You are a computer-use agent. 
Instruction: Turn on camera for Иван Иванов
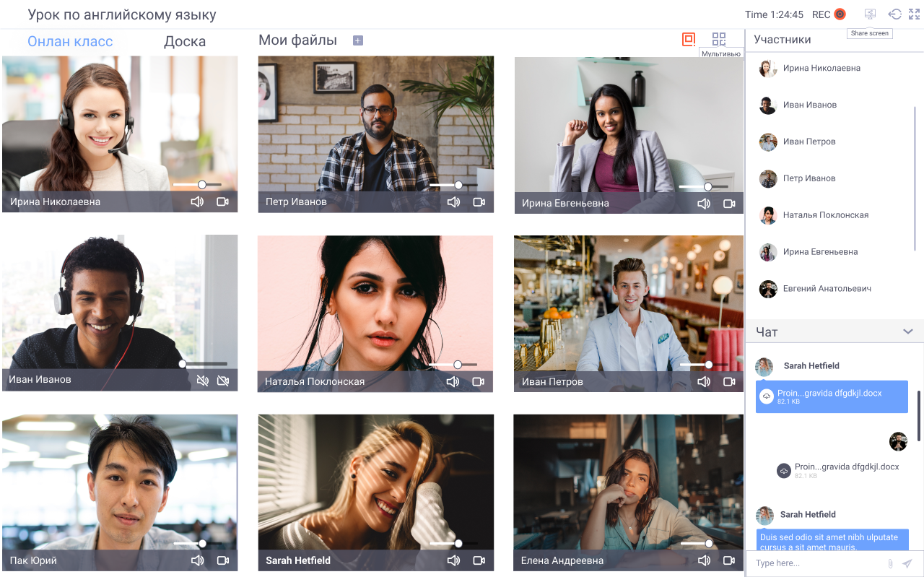pos(223,381)
